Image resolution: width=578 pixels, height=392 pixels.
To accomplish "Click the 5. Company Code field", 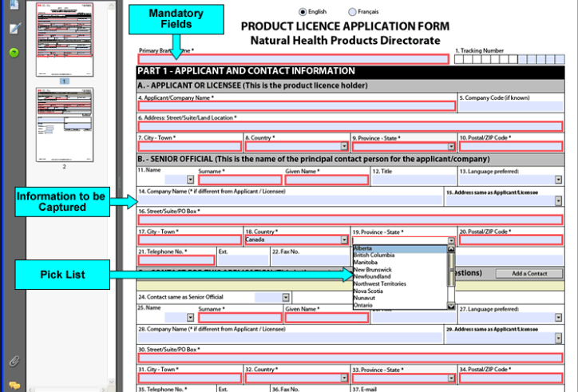I will [x=511, y=106].
